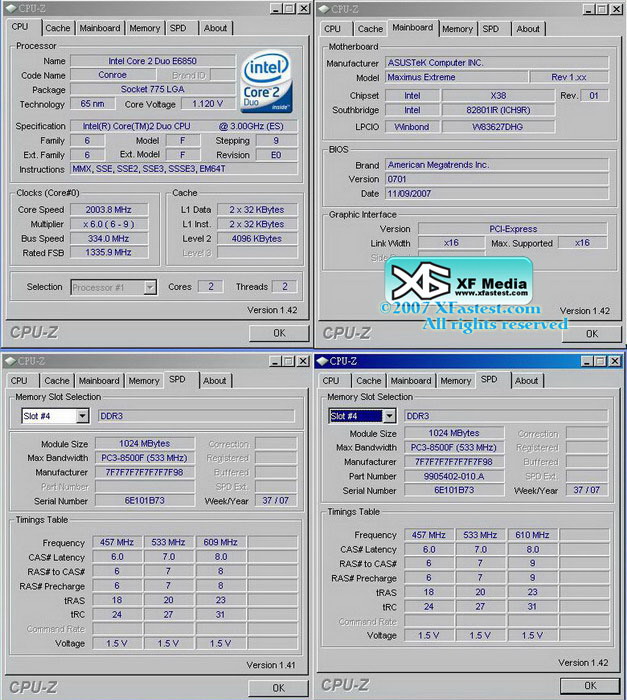This screenshot has width=627, height=700.
Task: Select the About tab in the version 1.41 SPD window
Action: coord(215,381)
